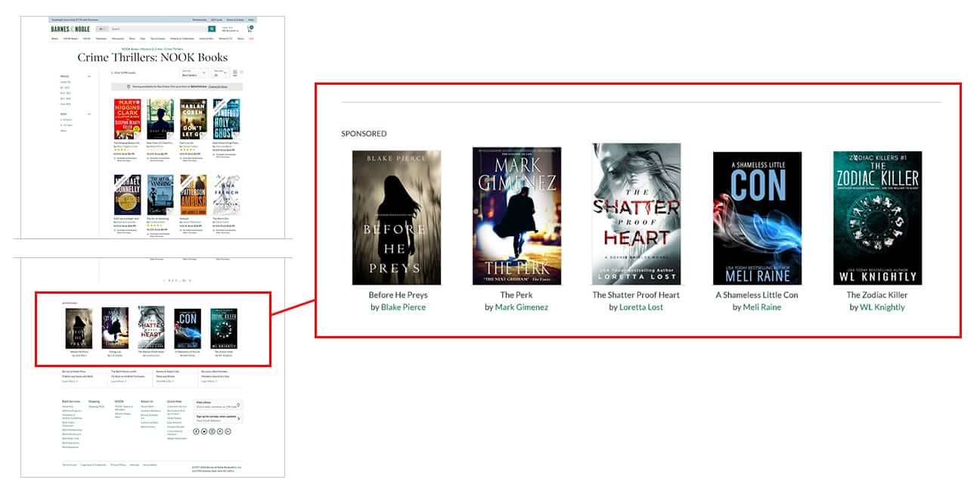Open the enlarged The Perk book cover
This screenshot has width=980, height=492.
tap(517, 216)
